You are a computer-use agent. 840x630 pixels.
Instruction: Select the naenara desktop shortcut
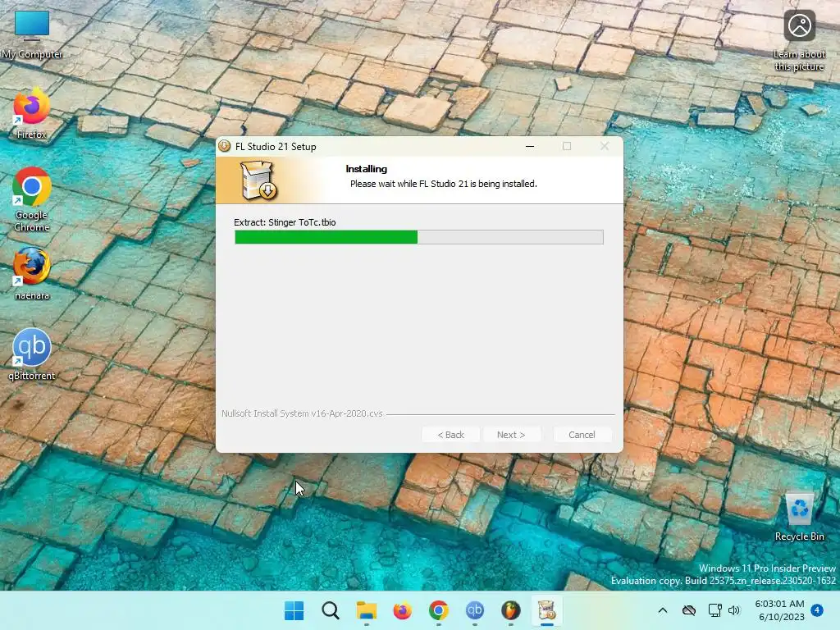click(x=32, y=274)
